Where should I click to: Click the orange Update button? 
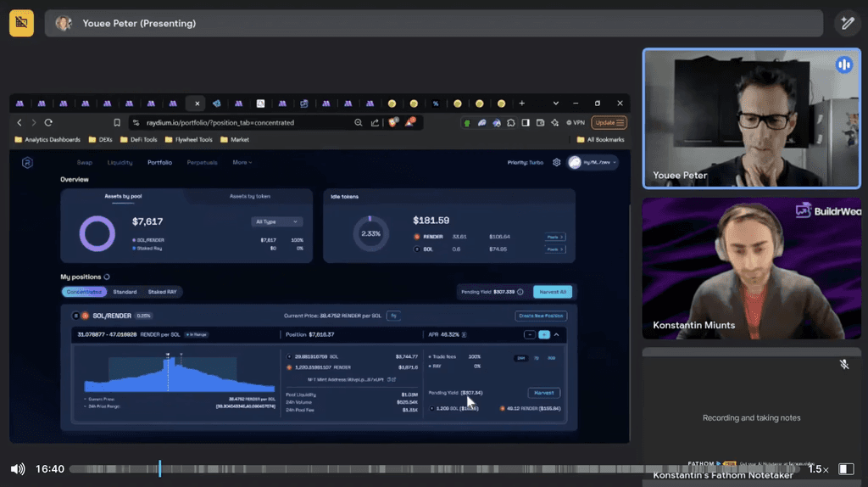point(609,122)
